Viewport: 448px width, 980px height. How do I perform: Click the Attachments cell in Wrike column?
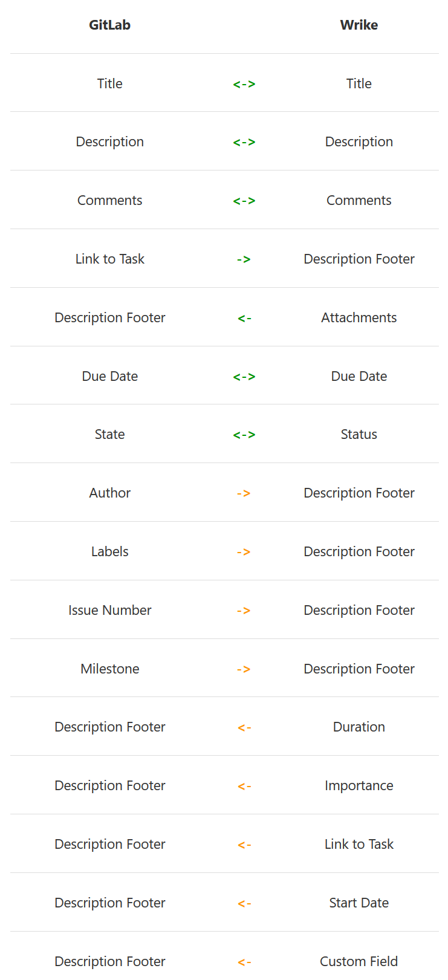(359, 317)
